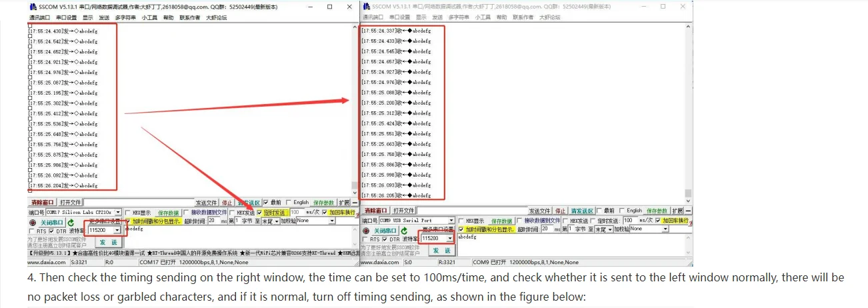
Task: Uncheck 最前 checkbox in left window
Action: [x=266, y=203]
